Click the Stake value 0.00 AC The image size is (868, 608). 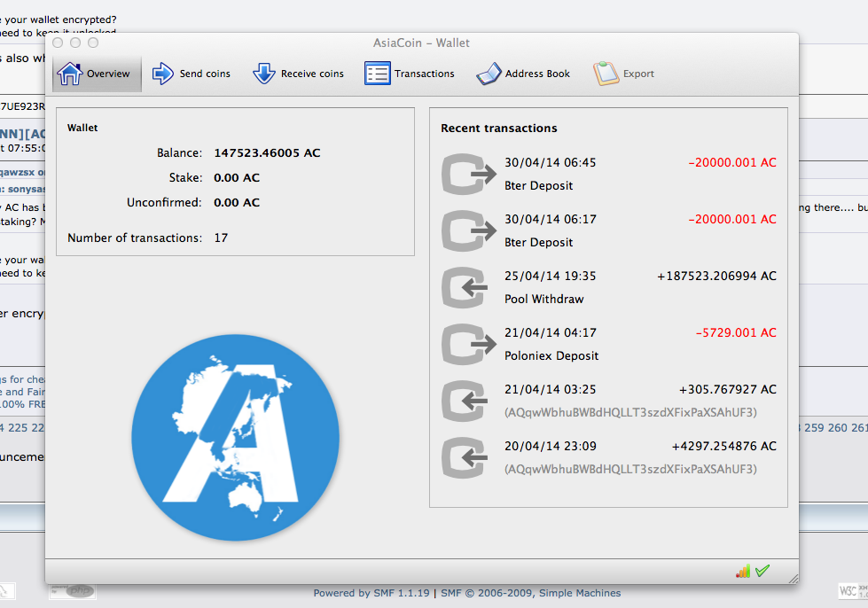click(237, 177)
